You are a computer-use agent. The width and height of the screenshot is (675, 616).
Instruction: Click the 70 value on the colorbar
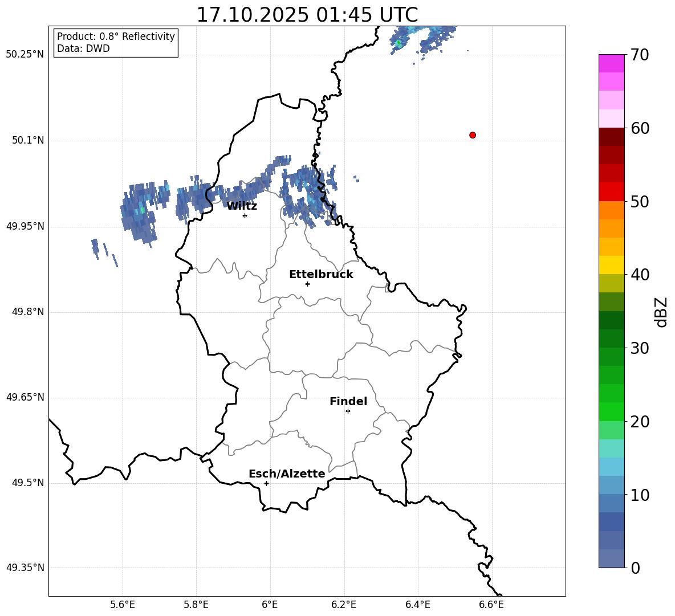tap(640, 55)
